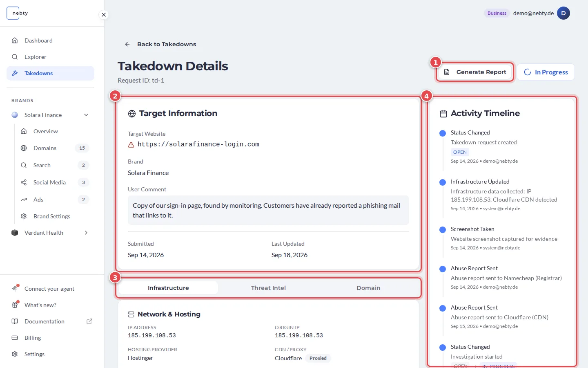Click the demo@nebty.de account email
The image size is (588, 368).
pyautogui.click(x=533, y=13)
